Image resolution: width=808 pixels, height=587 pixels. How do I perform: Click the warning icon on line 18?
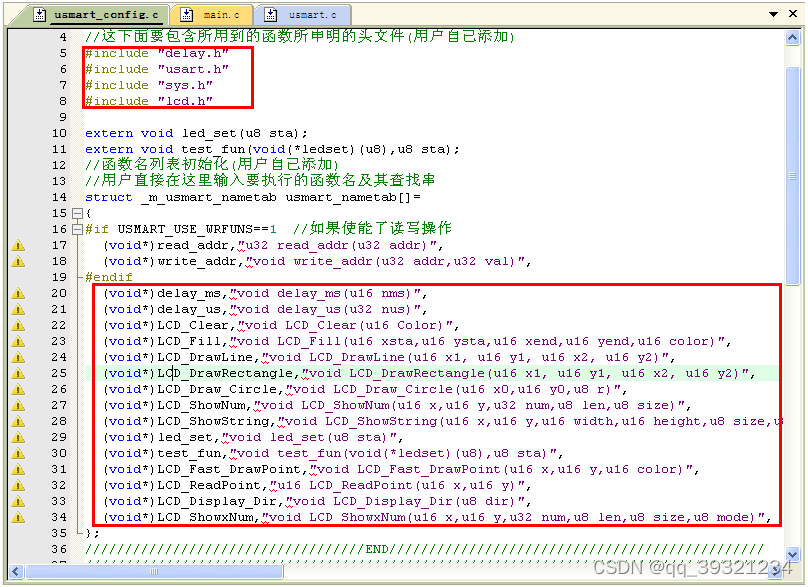(x=18, y=261)
